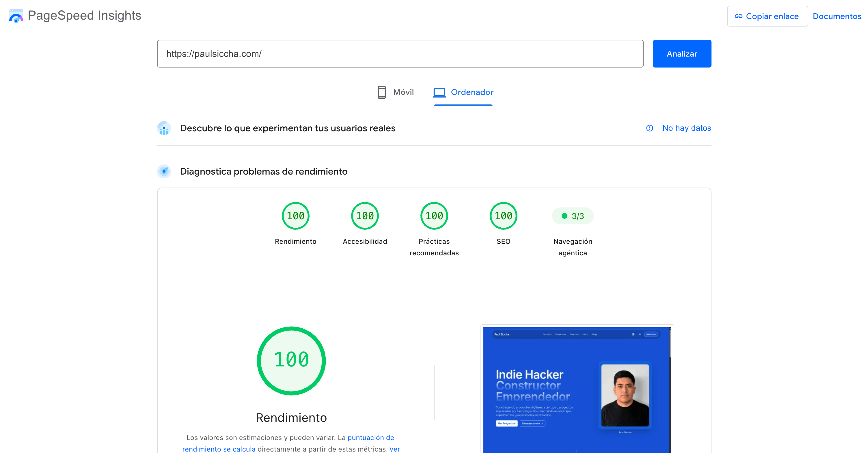Image resolution: width=868 pixels, height=453 pixels.
Task: Open the No hay datos link
Action: coord(686,128)
